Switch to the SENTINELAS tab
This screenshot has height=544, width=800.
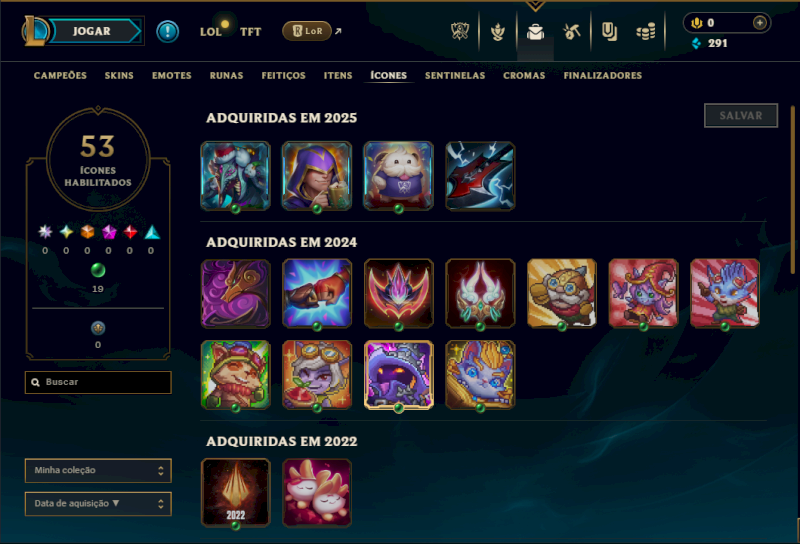tap(455, 76)
